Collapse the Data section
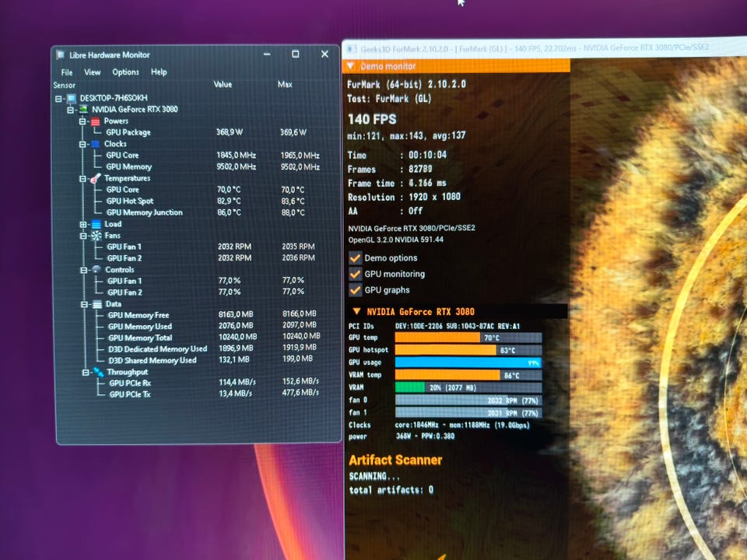The image size is (747, 560). point(84,305)
